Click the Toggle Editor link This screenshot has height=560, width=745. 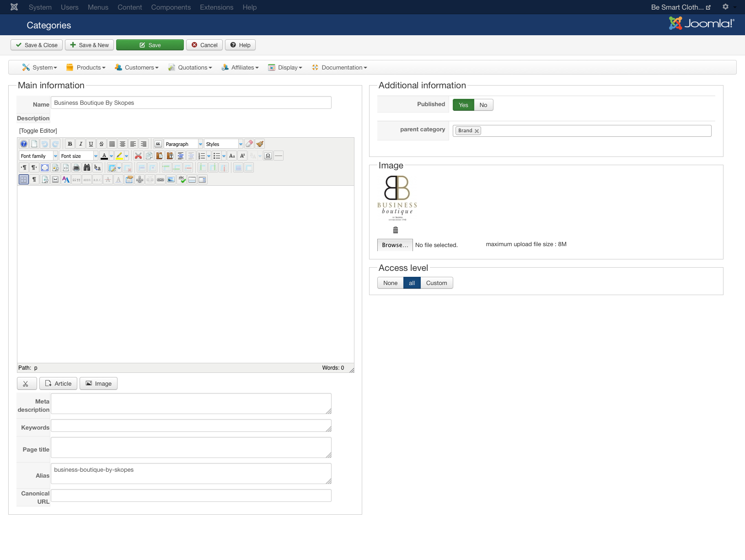(x=38, y=131)
